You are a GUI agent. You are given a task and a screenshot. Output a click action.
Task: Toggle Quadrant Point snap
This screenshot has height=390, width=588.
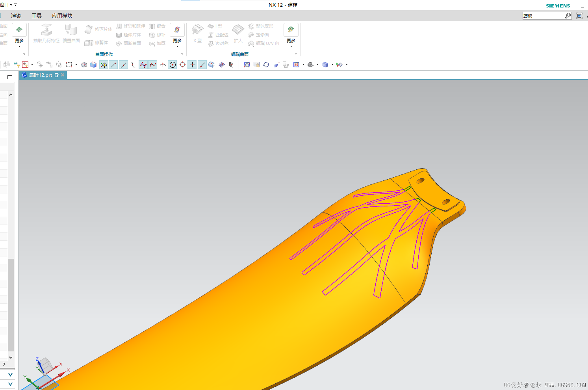(x=182, y=65)
